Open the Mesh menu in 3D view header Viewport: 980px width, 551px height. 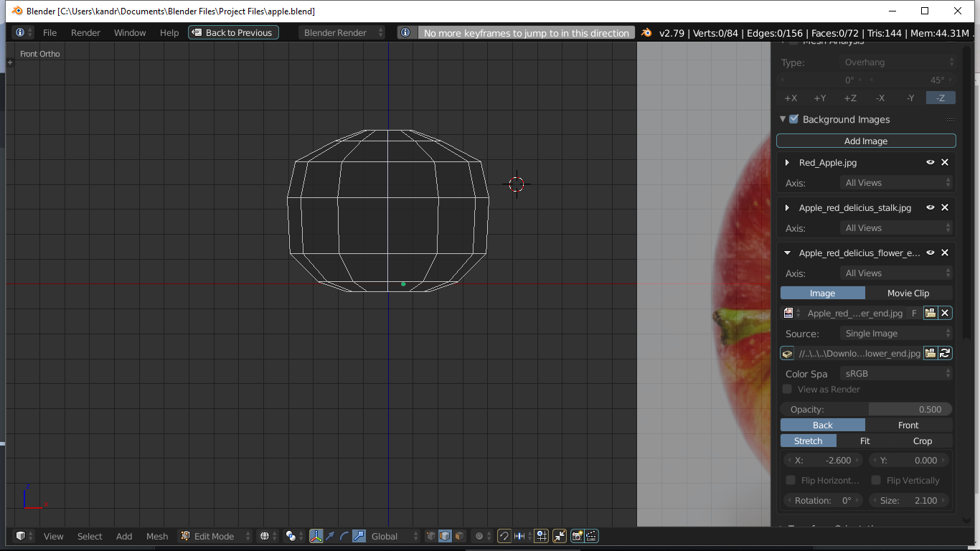pyautogui.click(x=157, y=536)
